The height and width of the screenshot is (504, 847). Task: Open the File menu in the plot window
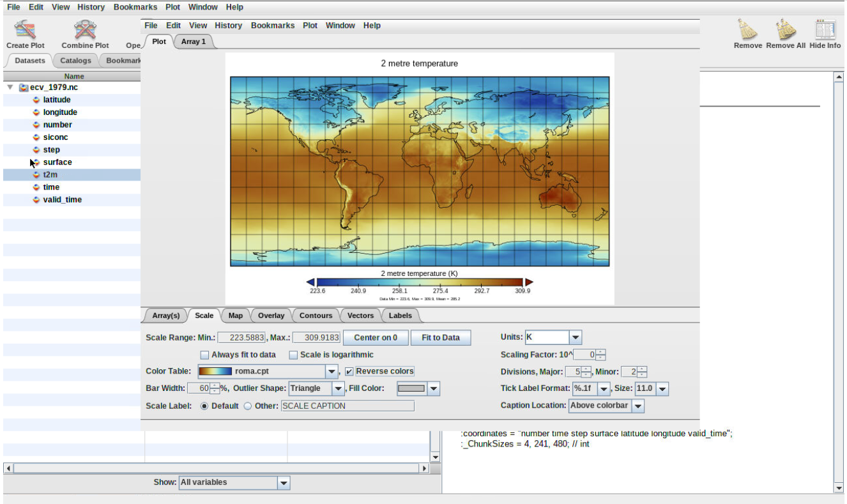tap(151, 26)
